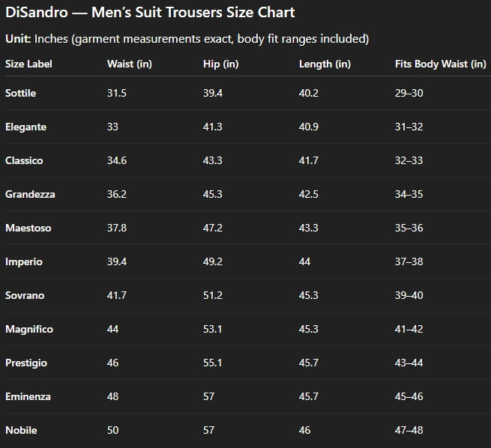Click the Length (in) column header
Viewport: 491px width, 448px height.
coord(325,64)
